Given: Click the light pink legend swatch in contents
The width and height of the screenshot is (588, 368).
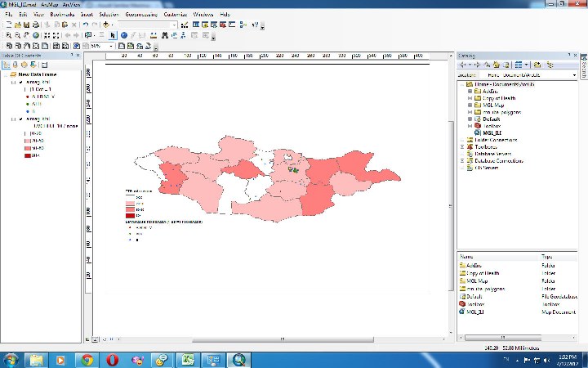Looking at the screenshot, I should point(28,141).
